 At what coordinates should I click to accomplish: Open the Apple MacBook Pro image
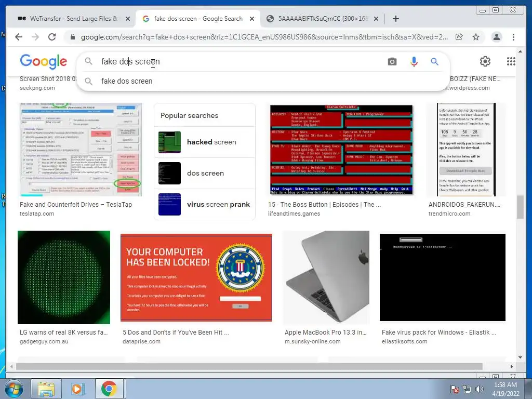(326, 277)
